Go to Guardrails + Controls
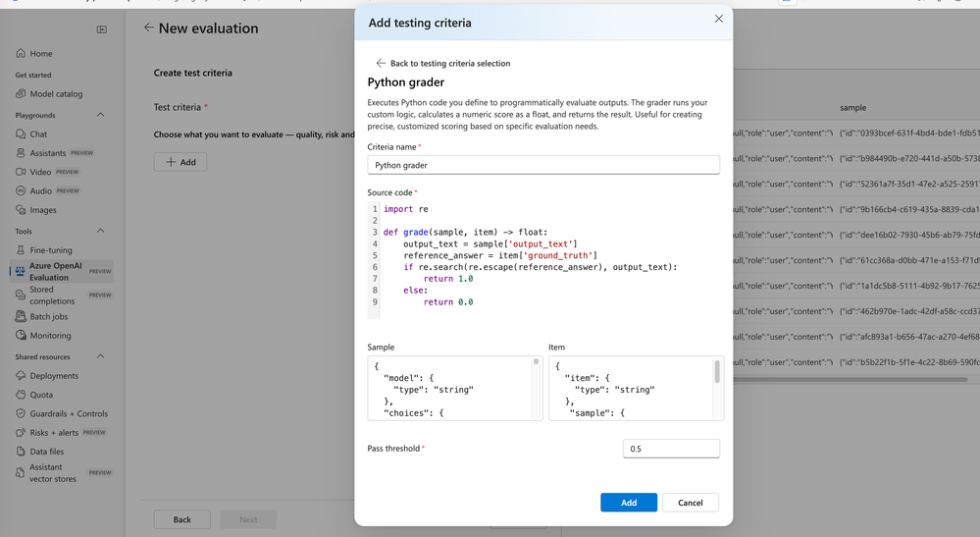 69,413
